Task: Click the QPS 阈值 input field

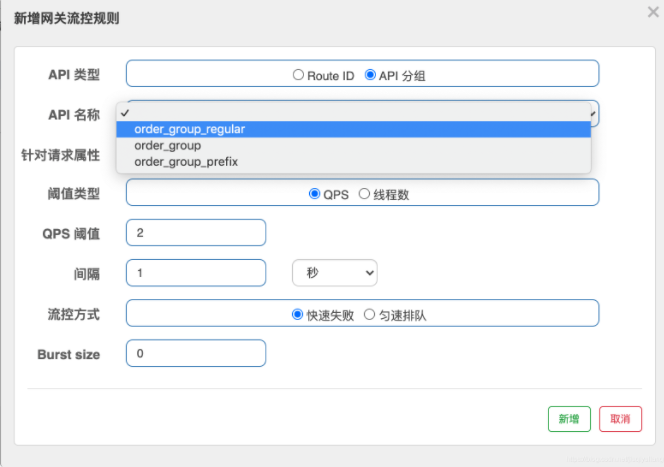Action: [x=196, y=233]
